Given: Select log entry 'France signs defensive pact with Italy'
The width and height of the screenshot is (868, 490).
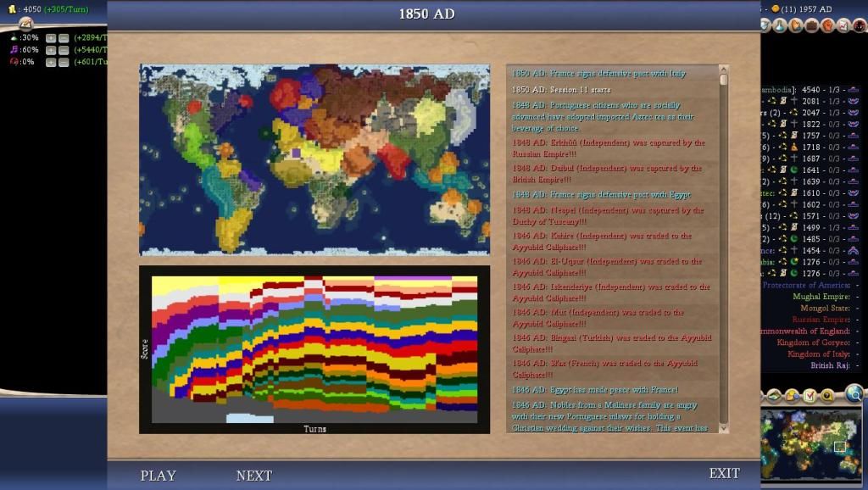Looking at the screenshot, I should (x=612, y=73).
